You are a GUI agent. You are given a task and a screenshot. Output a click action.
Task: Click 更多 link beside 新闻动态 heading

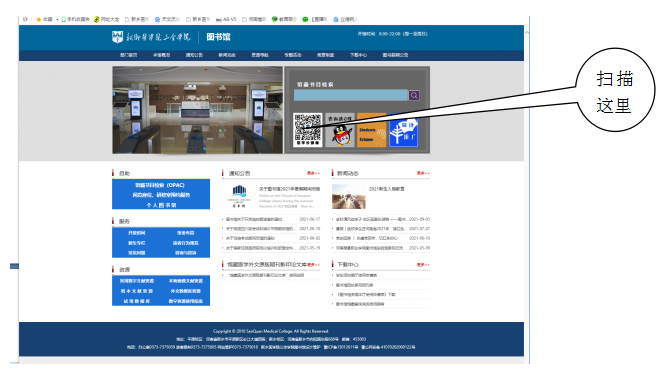423,173
